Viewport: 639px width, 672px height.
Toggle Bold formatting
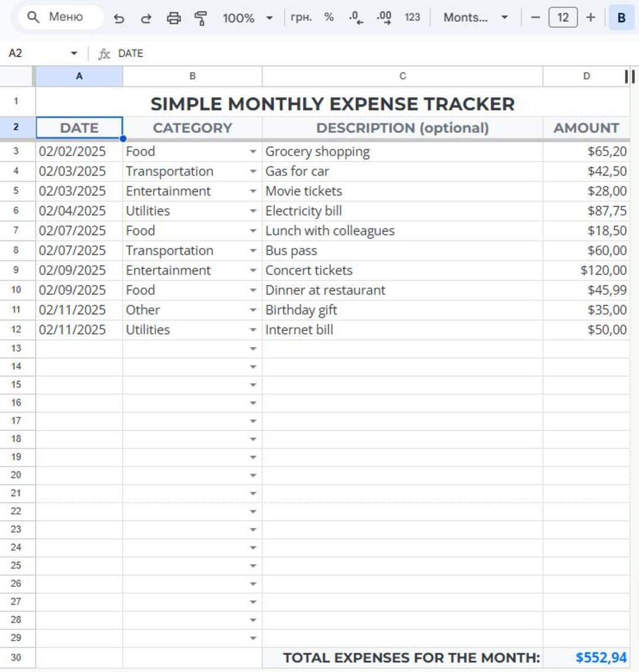point(621,18)
